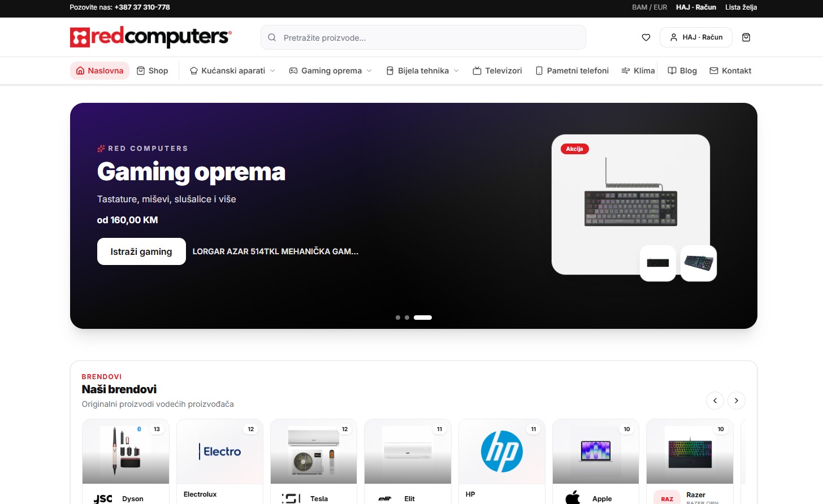The image size is (823, 504).
Task: Click the red computers logo
Action: coord(150,37)
